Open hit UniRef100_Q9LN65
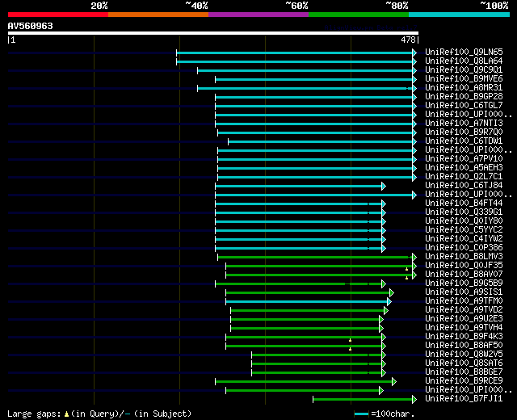Image resolution: width=517 pixels, height=420 pixels. (464, 52)
